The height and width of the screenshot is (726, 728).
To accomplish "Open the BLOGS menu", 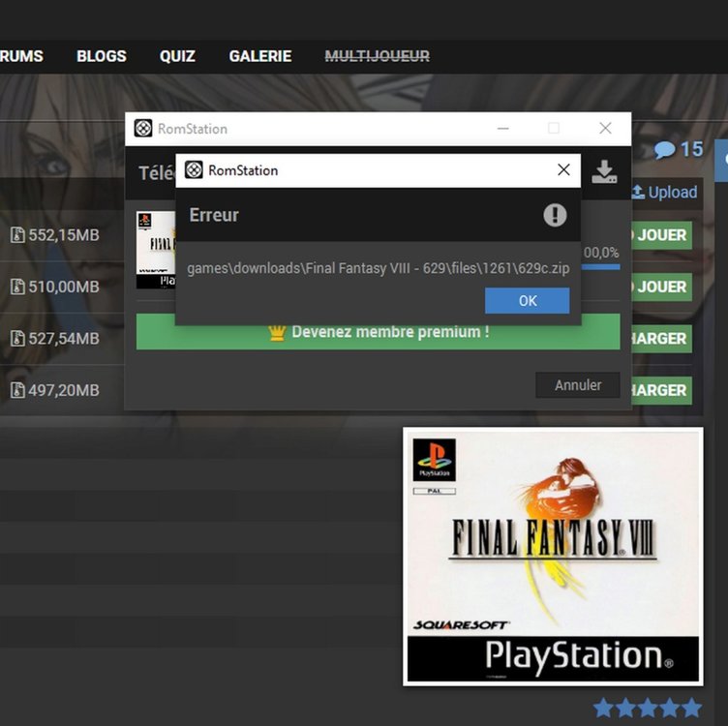I will tap(102, 56).
